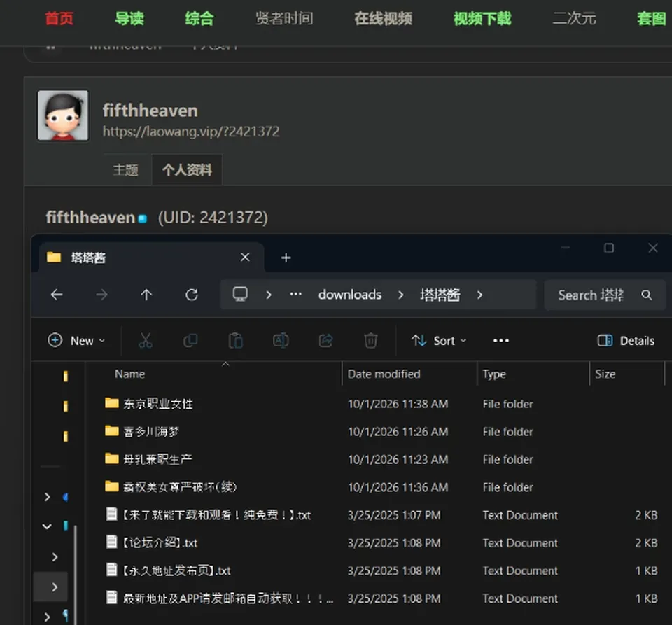Click the Rename icon in toolbar
The height and width of the screenshot is (625, 672).
coord(281,341)
